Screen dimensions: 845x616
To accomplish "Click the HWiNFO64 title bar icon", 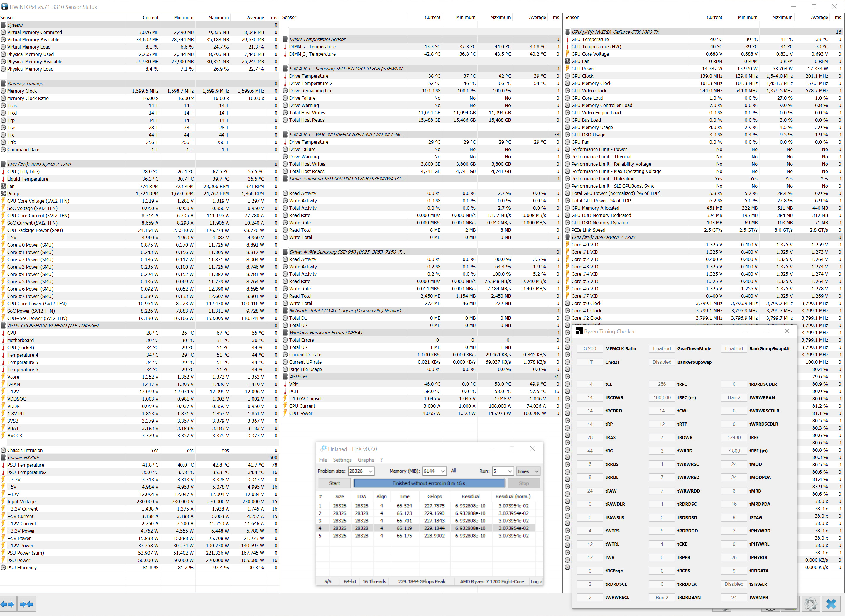I will (x=4, y=7).
